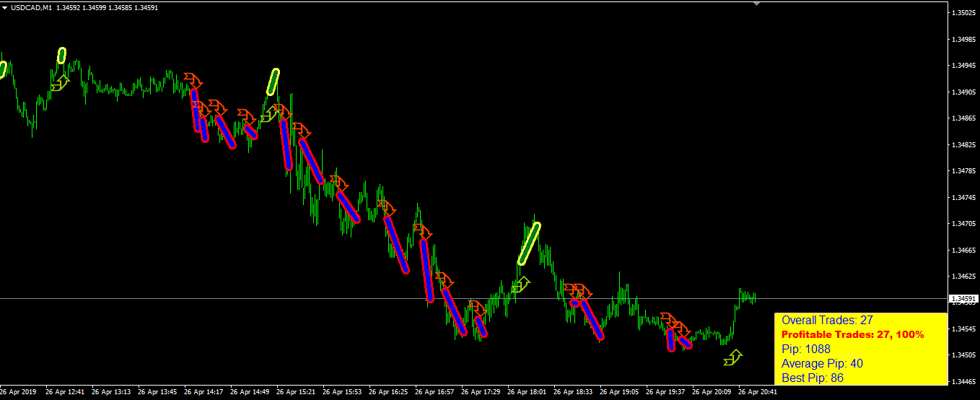The width and height of the screenshot is (980, 400).
Task: Click the Average Pip: 40 statistic
Action: point(822,363)
